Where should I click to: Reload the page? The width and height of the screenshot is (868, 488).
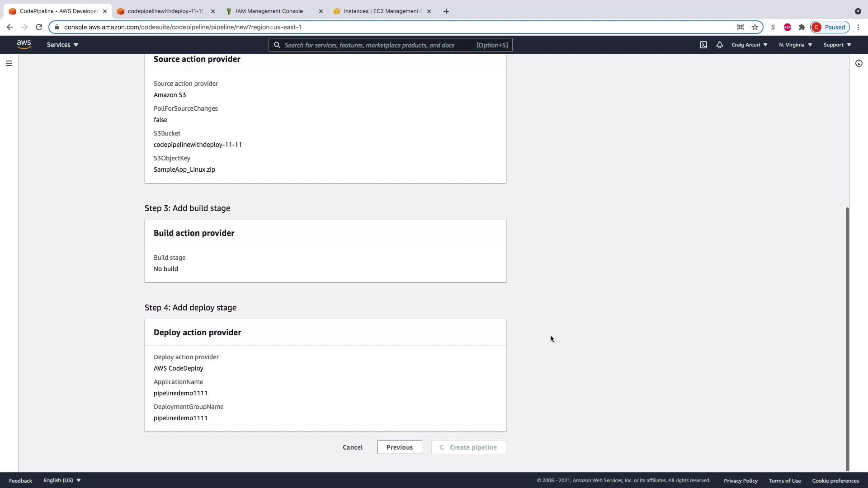pyautogui.click(x=39, y=27)
